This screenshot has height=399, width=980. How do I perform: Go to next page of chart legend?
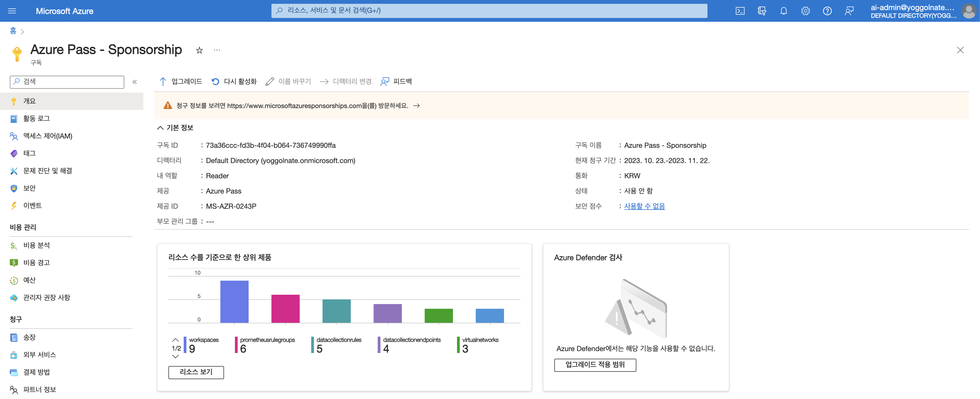pos(176,357)
